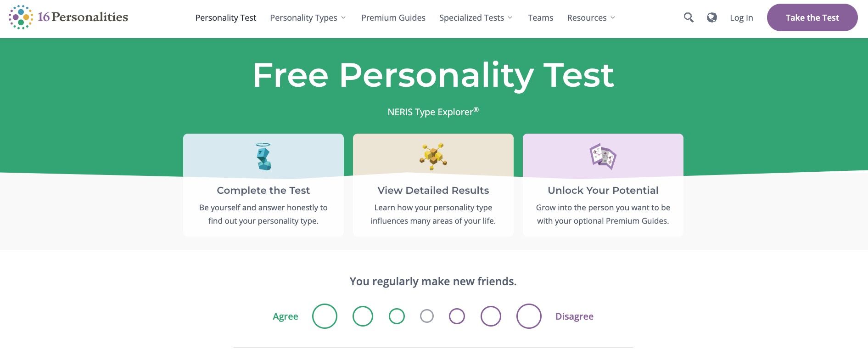Open the search tool

(689, 17)
